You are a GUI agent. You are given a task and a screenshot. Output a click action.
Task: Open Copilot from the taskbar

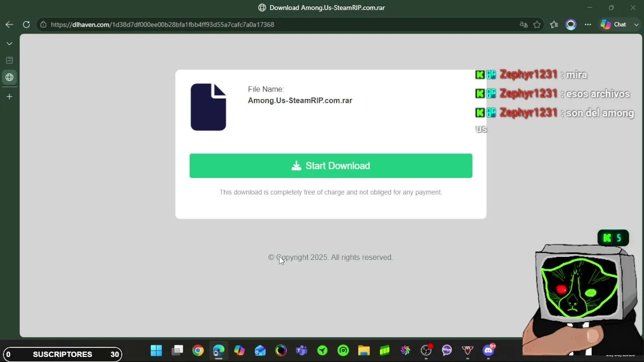point(239,350)
